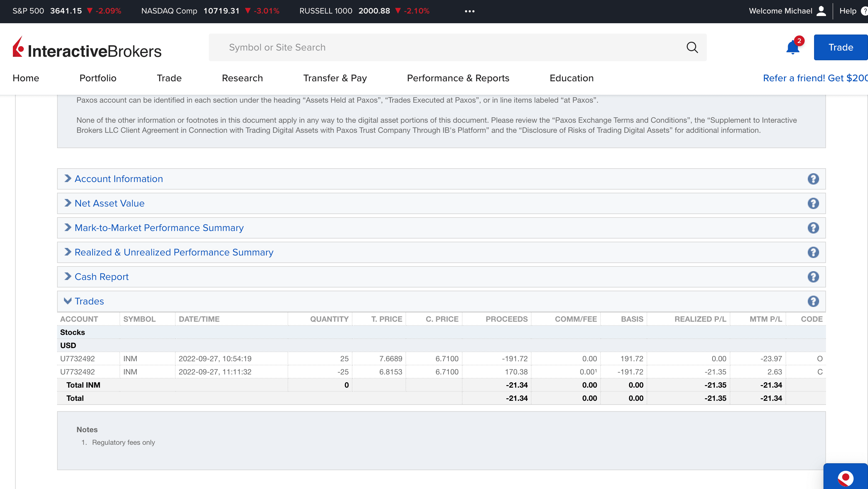Click the Cash Report help question icon

pos(813,277)
